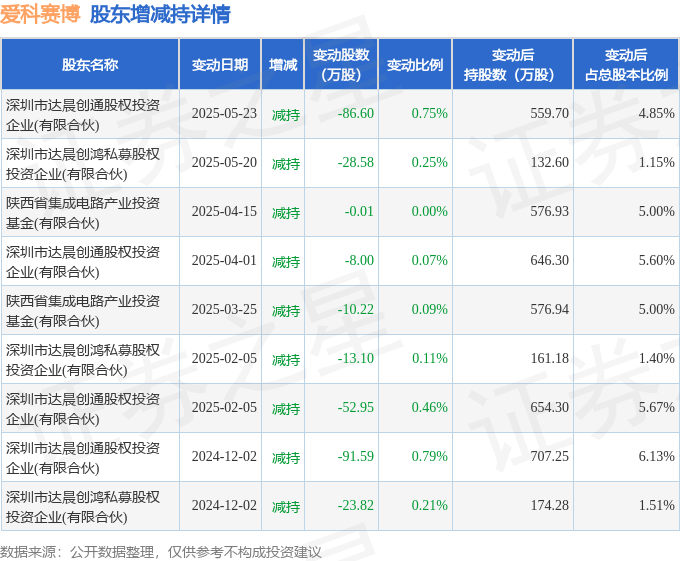Screen dimensions: 680x561
Task: Select the 股东名称 column header
Action: pos(90,65)
